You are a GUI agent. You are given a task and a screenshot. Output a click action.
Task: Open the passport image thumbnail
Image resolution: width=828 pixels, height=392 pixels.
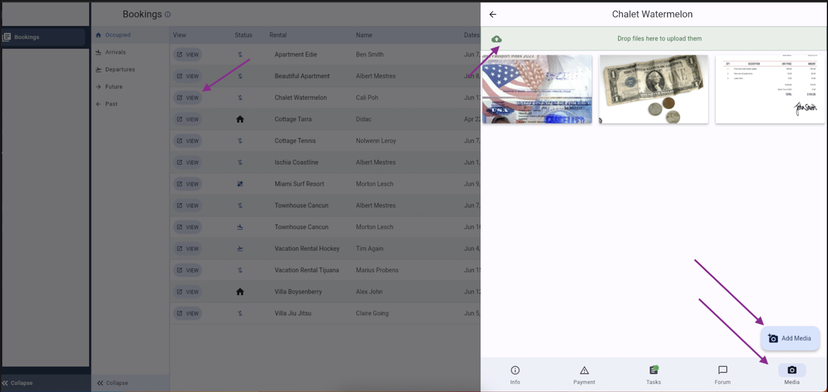click(537, 89)
